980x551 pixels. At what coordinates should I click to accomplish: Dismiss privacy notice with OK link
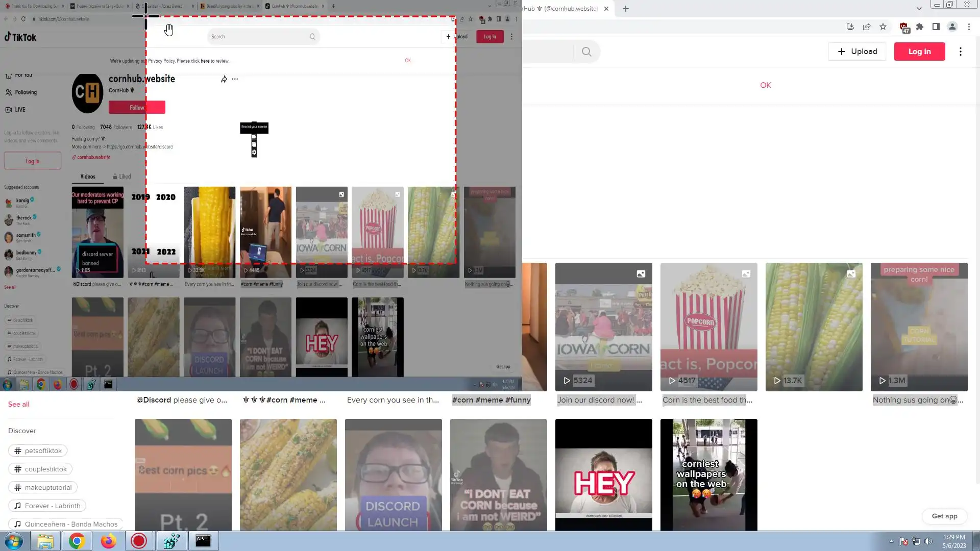point(766,85)
